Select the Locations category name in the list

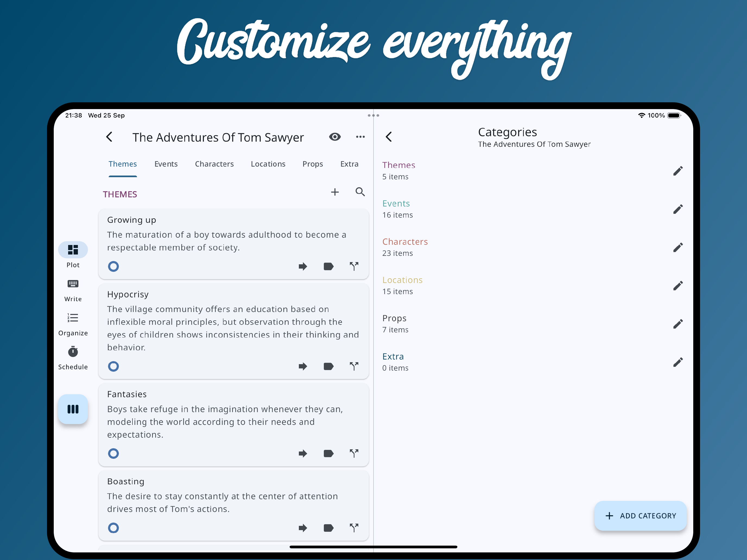click(x=402, y=280)
